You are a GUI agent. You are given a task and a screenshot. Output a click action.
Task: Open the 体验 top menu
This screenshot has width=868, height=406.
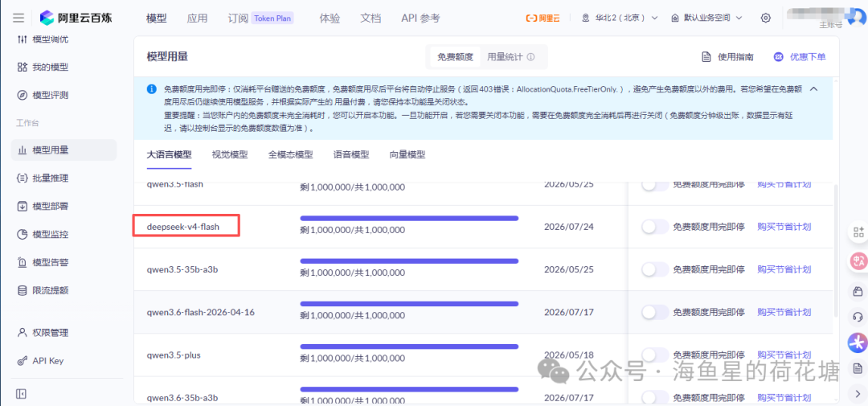330,18
